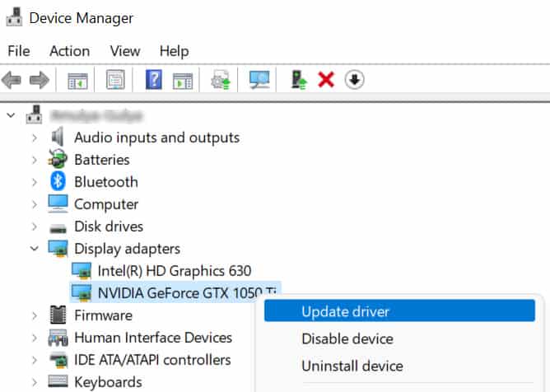
Task: Click Show/Hide Console Tree toolbar icon
Action: [77, 80]
